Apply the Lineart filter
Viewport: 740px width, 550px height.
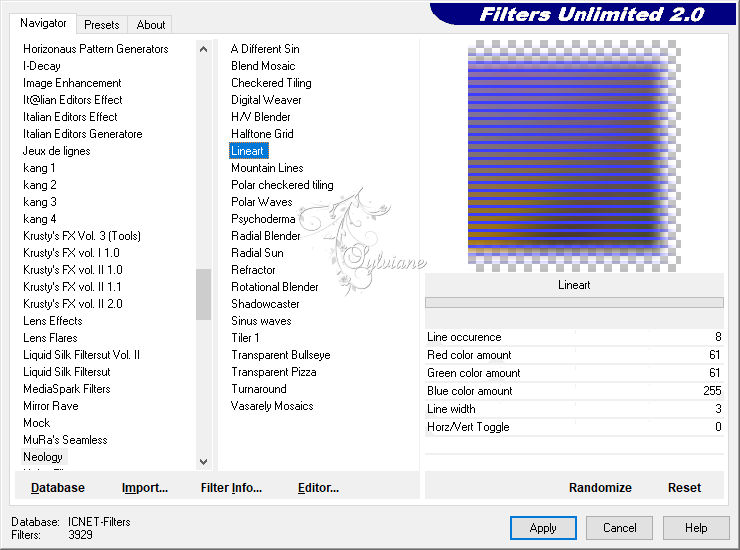pos(543,528)
